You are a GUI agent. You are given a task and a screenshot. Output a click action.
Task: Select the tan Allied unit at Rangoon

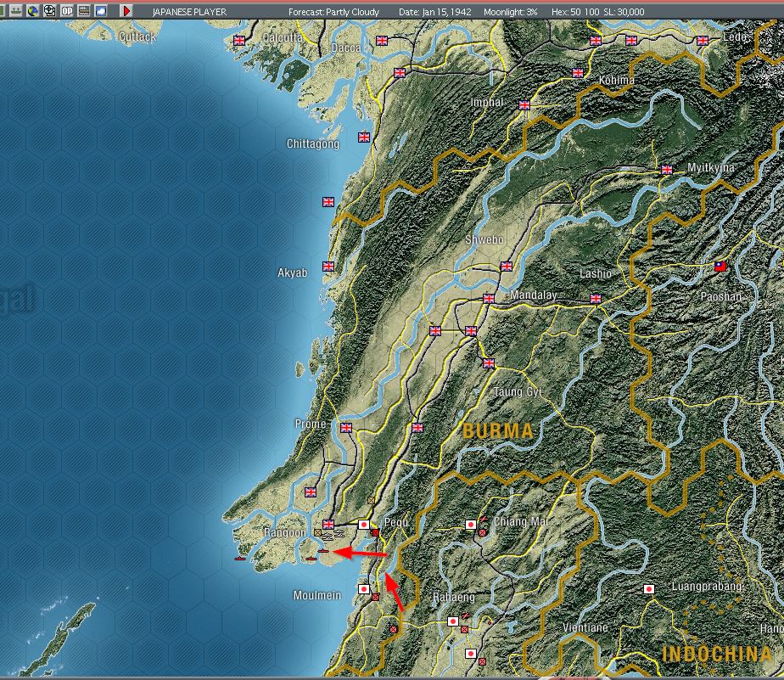coord(317,533)
